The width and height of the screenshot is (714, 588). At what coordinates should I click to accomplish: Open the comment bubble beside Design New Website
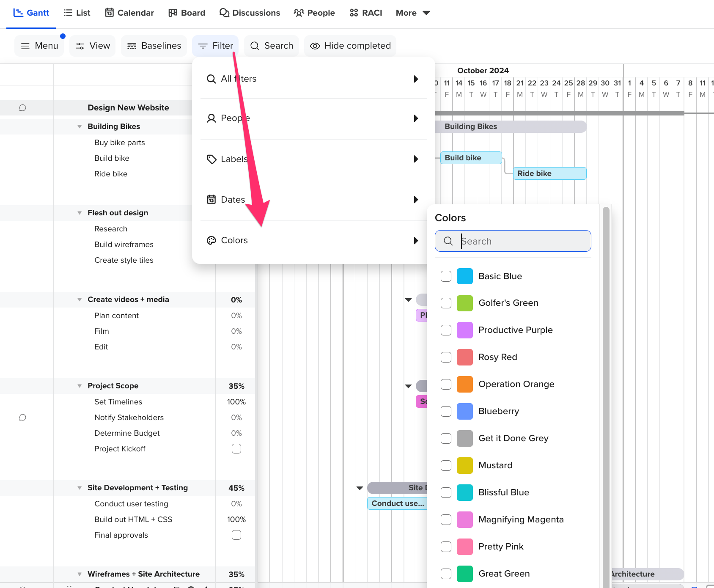pos(22,107)
